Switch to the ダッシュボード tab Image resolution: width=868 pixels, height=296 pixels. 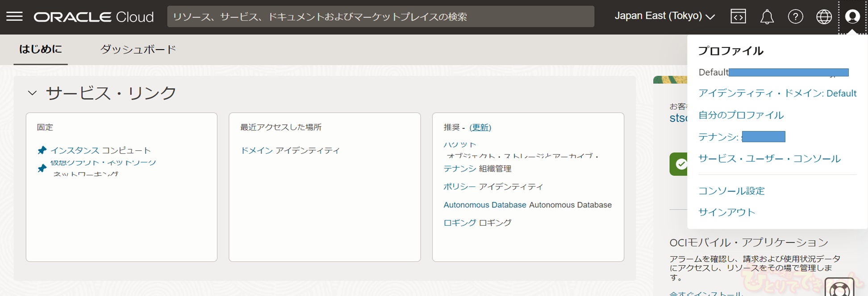[x=138, y=50]
